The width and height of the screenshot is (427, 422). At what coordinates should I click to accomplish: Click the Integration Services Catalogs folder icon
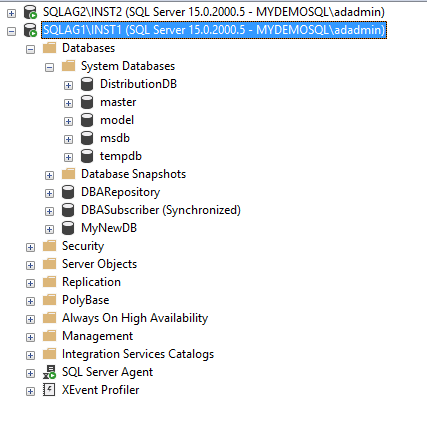click(50, 354)
